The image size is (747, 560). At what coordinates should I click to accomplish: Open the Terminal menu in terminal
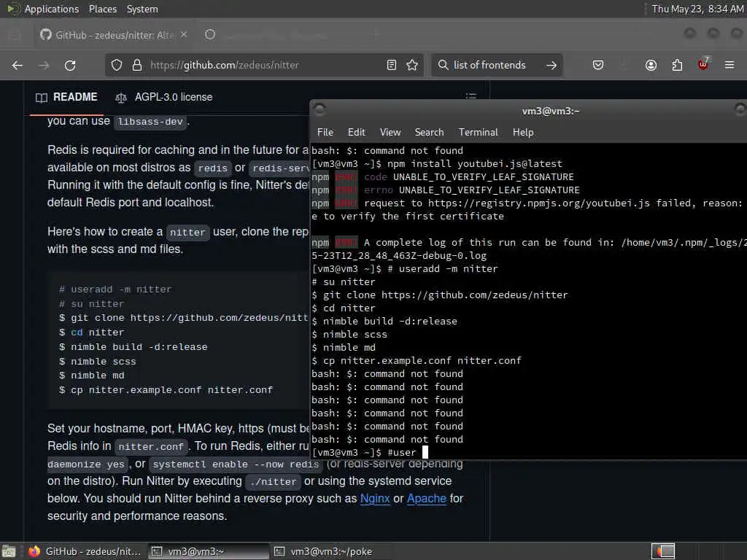(478, 133)
